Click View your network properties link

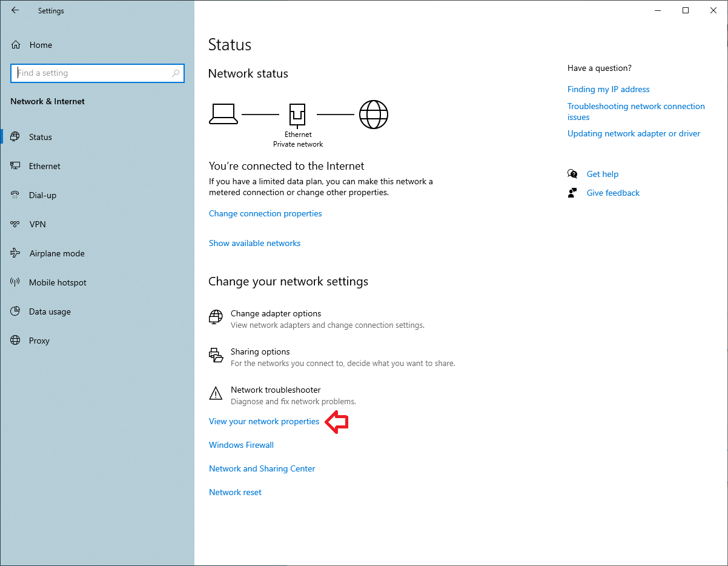coord(264,421)
